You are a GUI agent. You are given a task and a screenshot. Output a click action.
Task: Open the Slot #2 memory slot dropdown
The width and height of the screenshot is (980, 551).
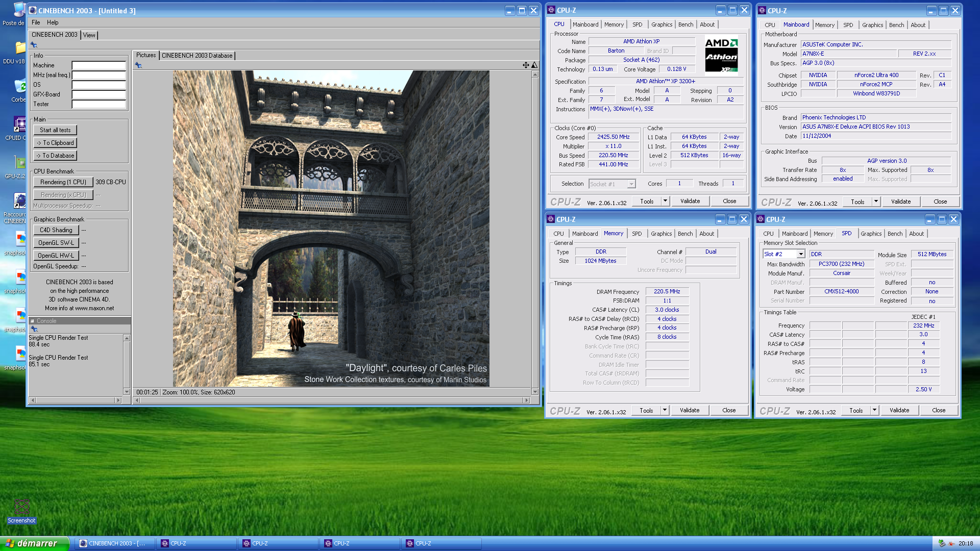click(x=801, y=254)
